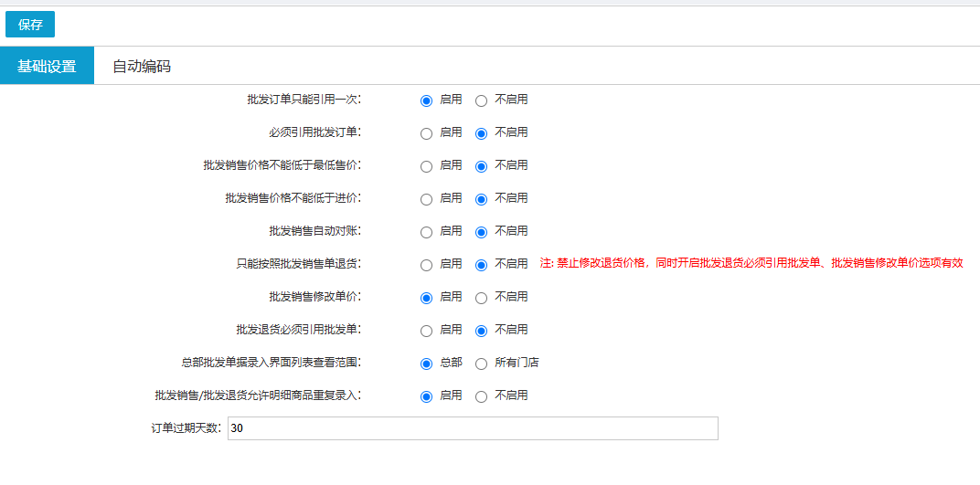This screenshot has width=980, height=485.
Task: Select 总部 for 总部批发单据录入界面列表查看范围
Action: tap(426, 364)
